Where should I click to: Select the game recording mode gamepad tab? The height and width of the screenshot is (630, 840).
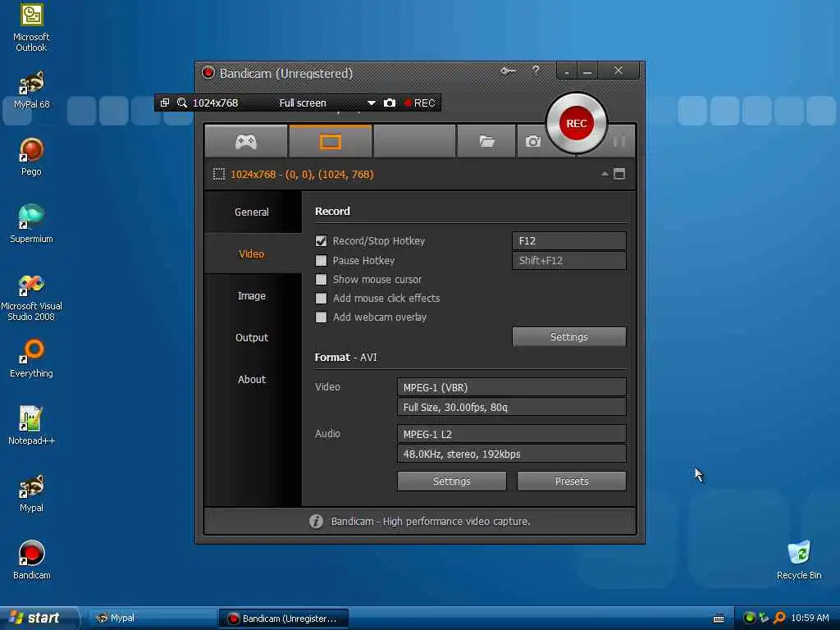coord(246,141)
